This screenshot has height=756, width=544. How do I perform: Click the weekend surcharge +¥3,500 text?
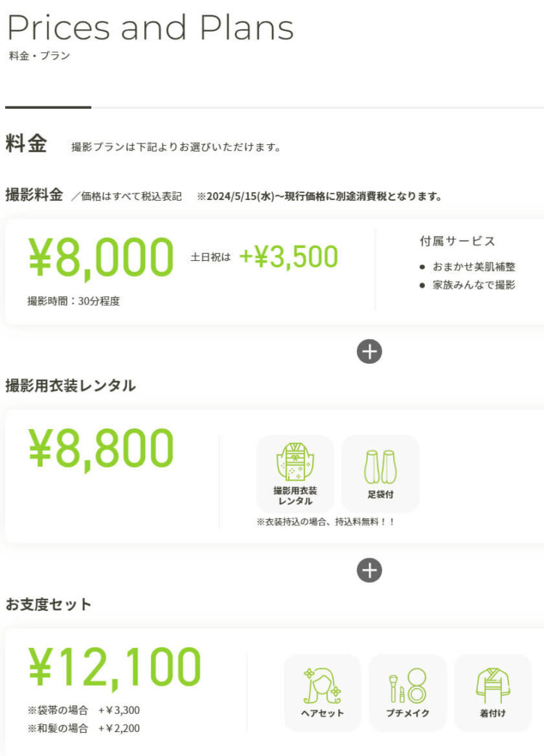point(289,257)
